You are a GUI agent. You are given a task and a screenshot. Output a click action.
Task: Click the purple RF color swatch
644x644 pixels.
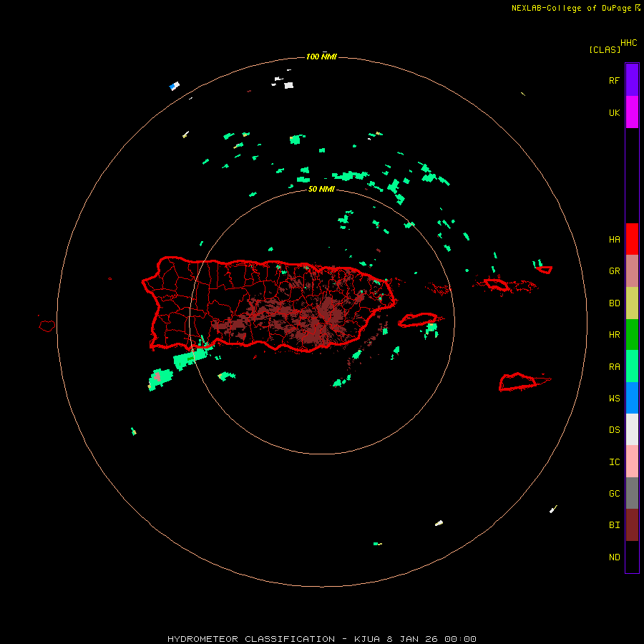tap(632, 80)
